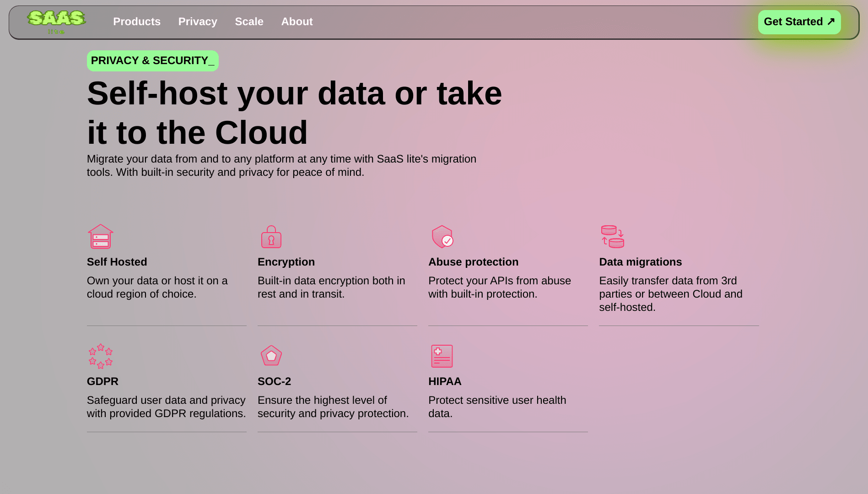
Task: Click 'Protect sensitive user health data' text
Action: pyautogui.click(x=497, y=407)
